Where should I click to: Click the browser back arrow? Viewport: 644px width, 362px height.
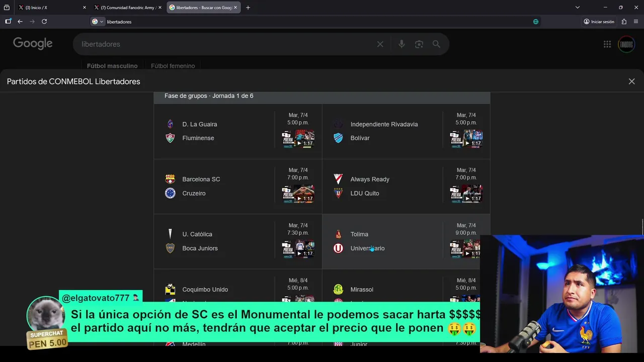click(20, 22)
